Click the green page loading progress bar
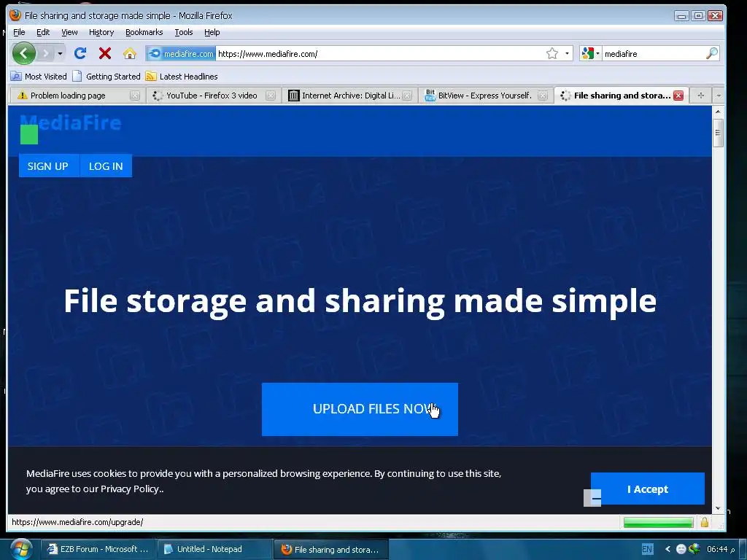Image resolution: width=747 pixels, height=560 pixels. [x=659, y=522]
